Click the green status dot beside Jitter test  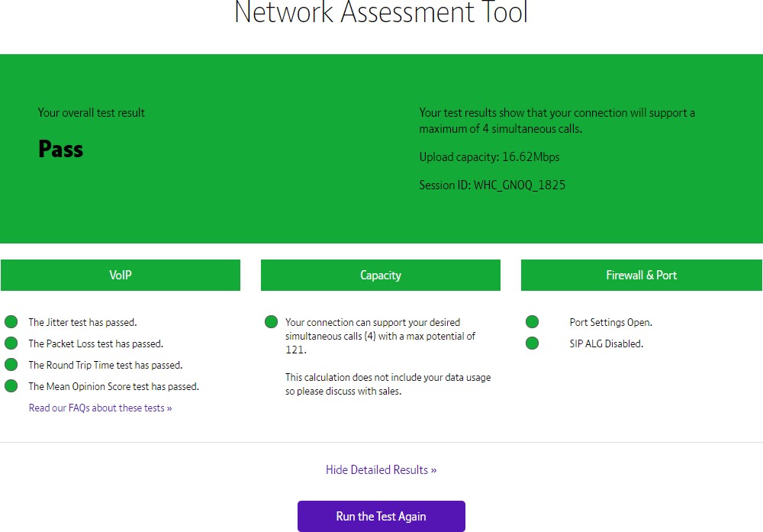[x=11, y=322]
